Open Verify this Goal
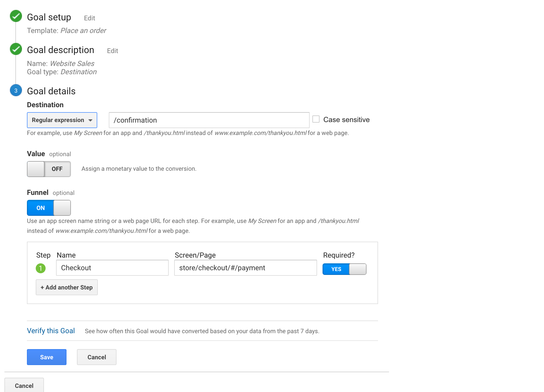This screenshot has height=392, width=544. point(51,331)
